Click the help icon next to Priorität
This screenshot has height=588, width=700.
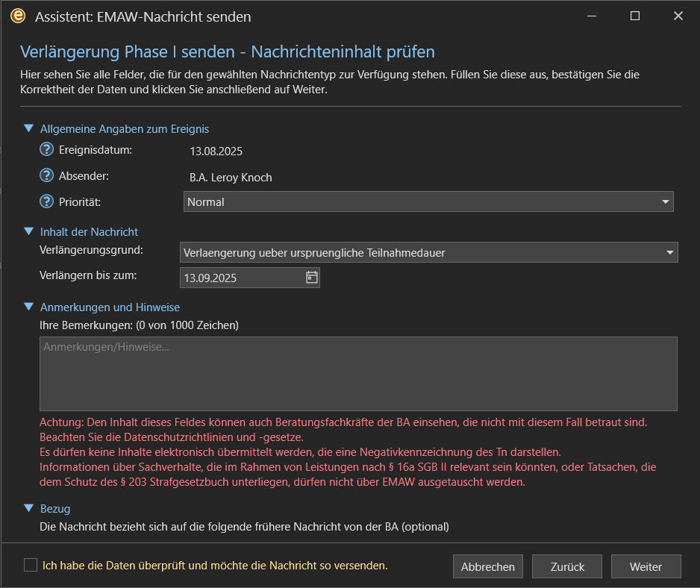[47, 201]
